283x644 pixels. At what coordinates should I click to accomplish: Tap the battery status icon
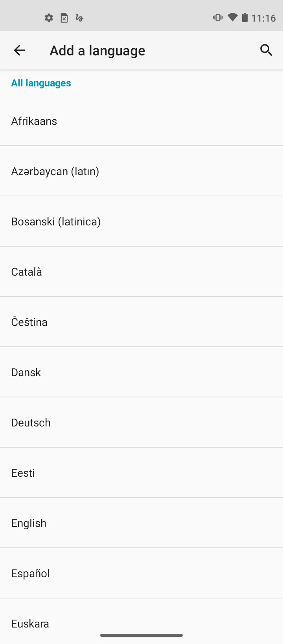coord(244,17)
